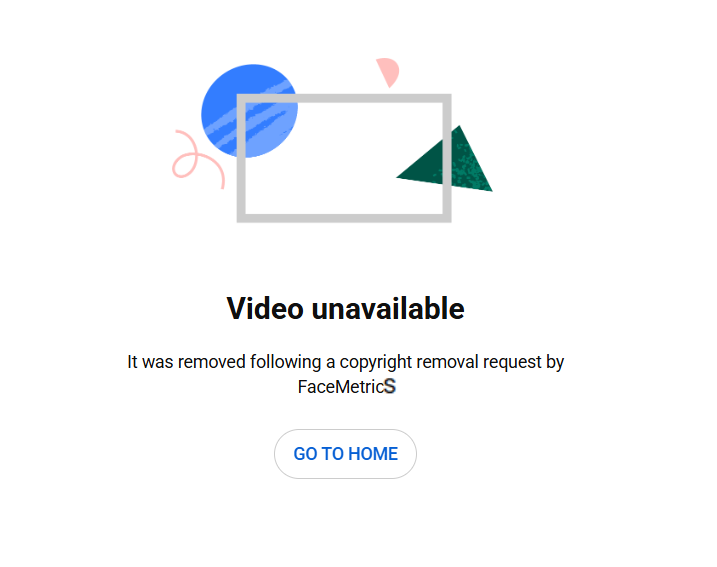Click the word Video in the heading

[265, 308]
